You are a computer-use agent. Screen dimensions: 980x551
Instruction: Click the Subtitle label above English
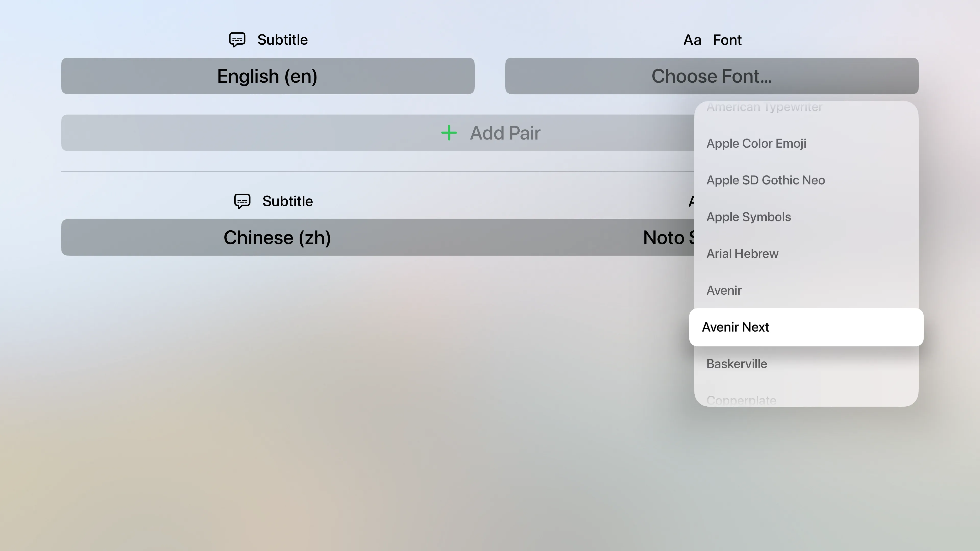tap(282, 40)
